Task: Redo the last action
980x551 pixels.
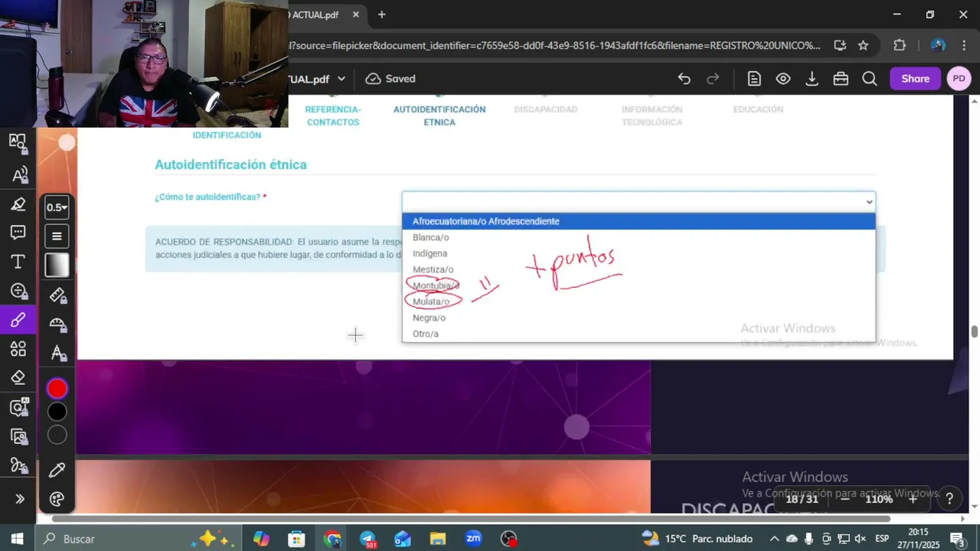Action: click(713, 79)
